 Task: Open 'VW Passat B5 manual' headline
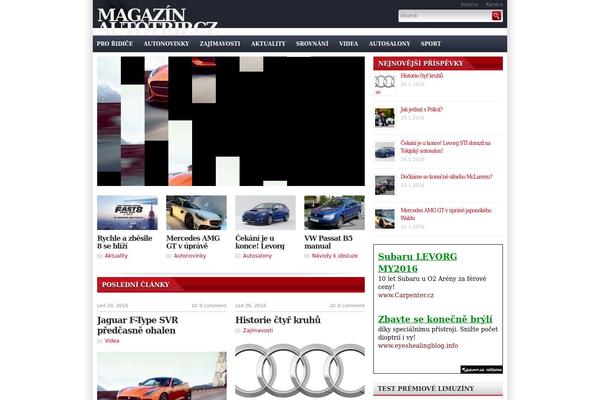(x=328, y=242)
